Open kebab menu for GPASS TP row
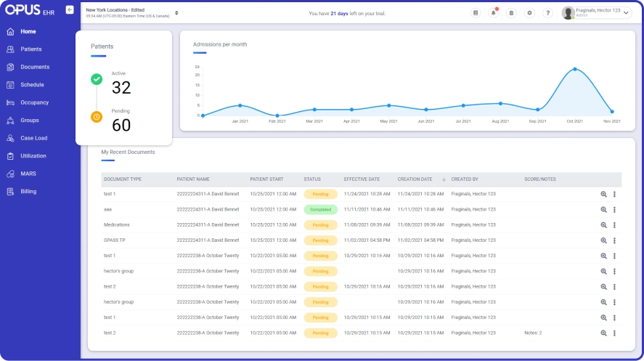 pyautogui.click(x=614, y=240)
